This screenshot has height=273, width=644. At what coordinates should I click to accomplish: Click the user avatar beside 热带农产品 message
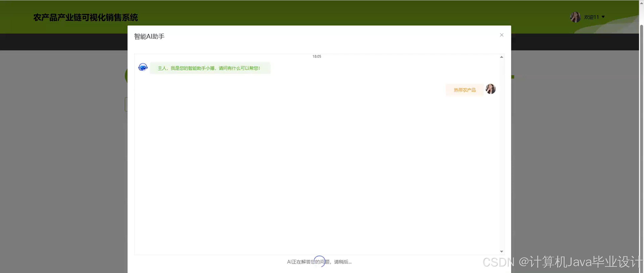[491, 89]
